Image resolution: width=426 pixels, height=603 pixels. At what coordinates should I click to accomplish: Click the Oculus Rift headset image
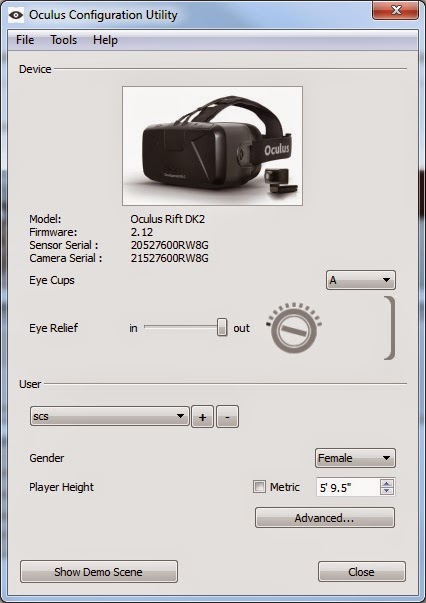click(x=212, y=146)
